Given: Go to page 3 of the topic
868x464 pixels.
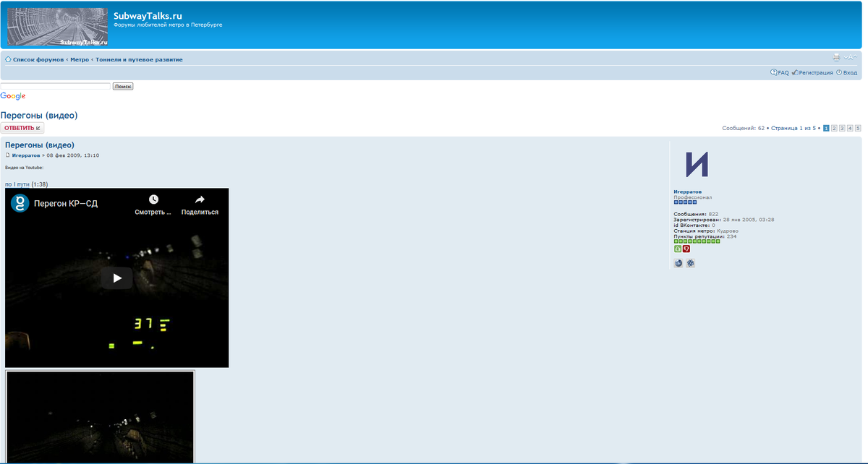Looking at the screenshot, I should pyautogui.click(x=842, y=128).
